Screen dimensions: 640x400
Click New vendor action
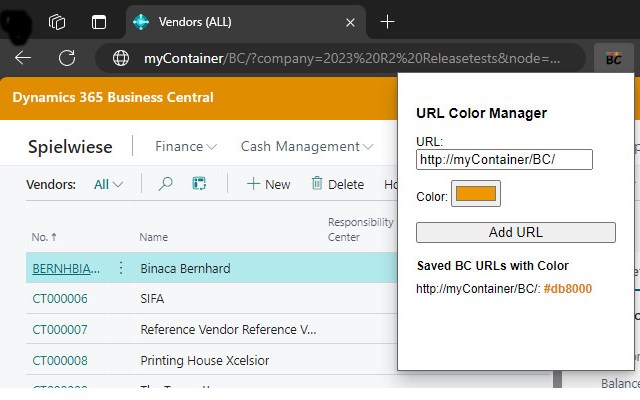(268, 184)
